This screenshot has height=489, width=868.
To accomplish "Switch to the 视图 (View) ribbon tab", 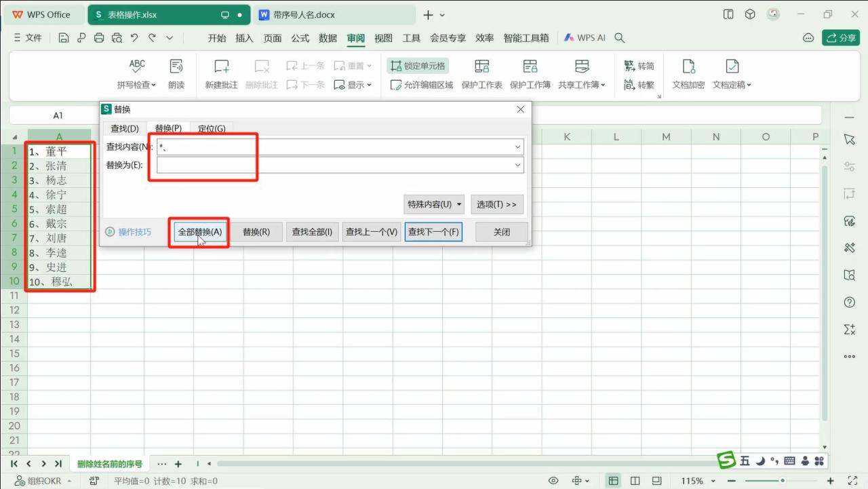I will click(384, 38).
